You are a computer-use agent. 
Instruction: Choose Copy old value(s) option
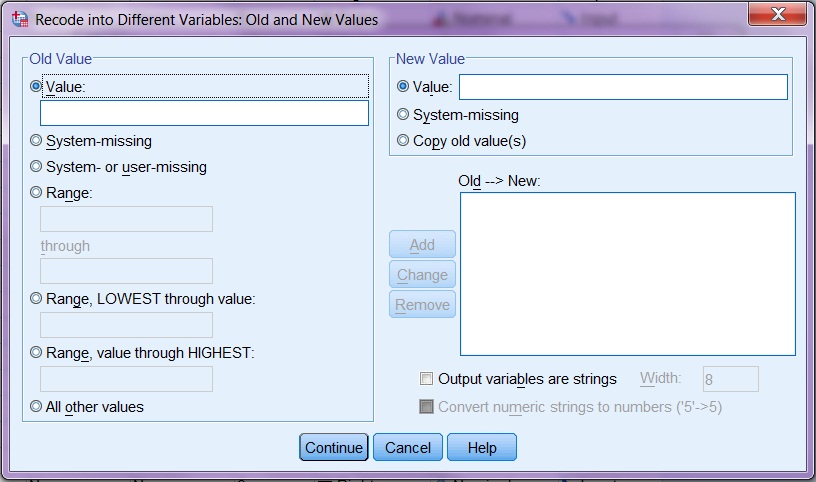click(404, 141)
